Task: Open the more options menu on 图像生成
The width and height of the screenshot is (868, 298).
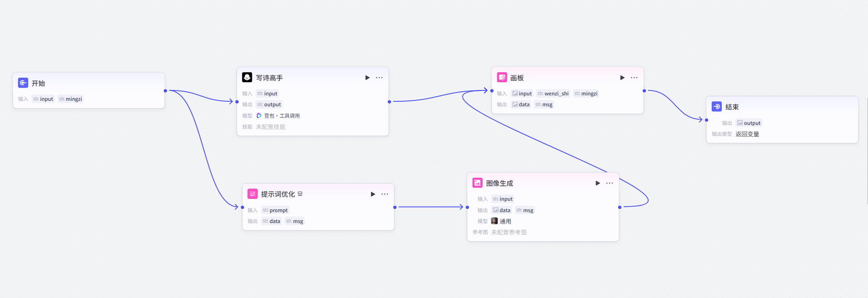Action: coord(609,183)
